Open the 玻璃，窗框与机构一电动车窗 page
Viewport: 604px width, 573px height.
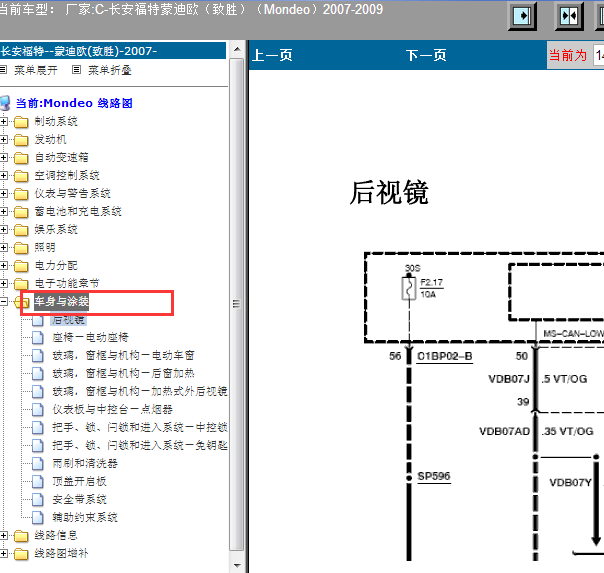coord(123,355)
